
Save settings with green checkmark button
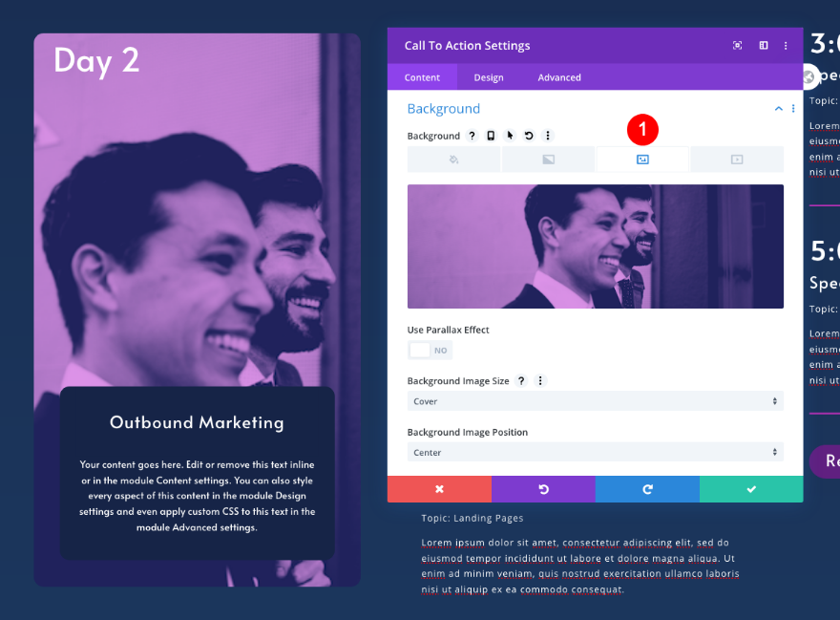point(751,489)
